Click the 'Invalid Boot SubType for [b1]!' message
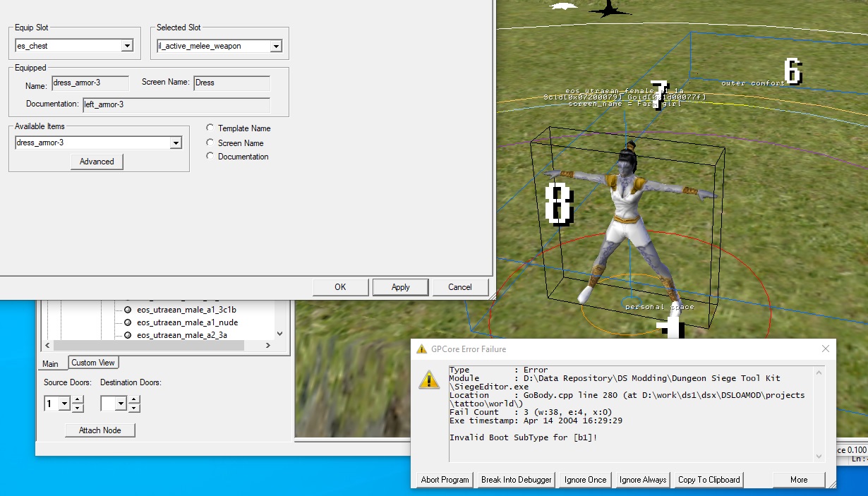The height and width of the screenshot is (496, 868). point(523,438)
